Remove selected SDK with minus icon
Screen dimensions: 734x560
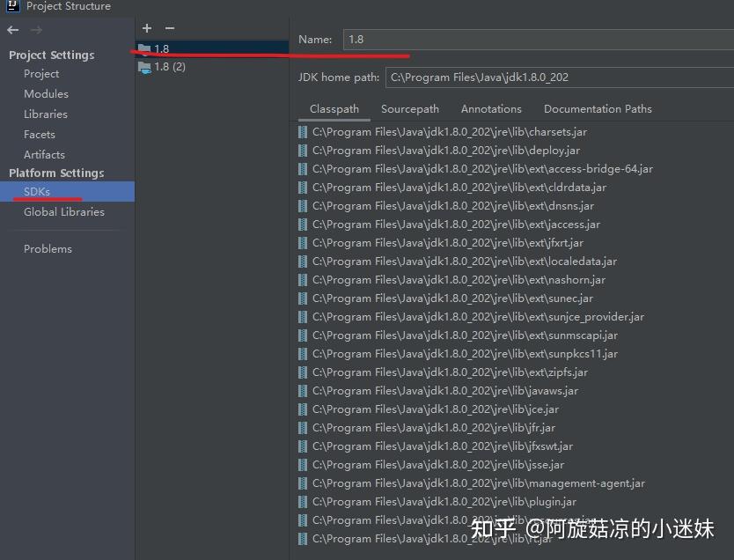[x=170, y=28]
